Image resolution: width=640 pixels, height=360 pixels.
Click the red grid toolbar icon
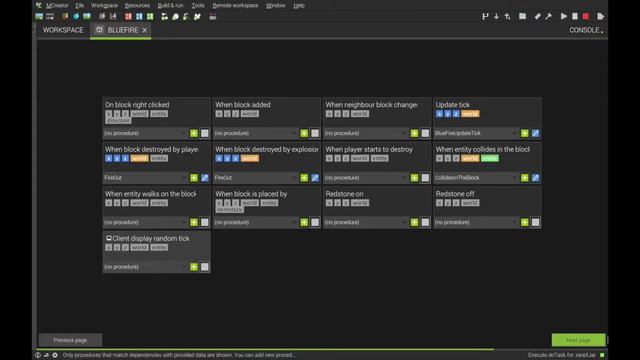[128, 17]
